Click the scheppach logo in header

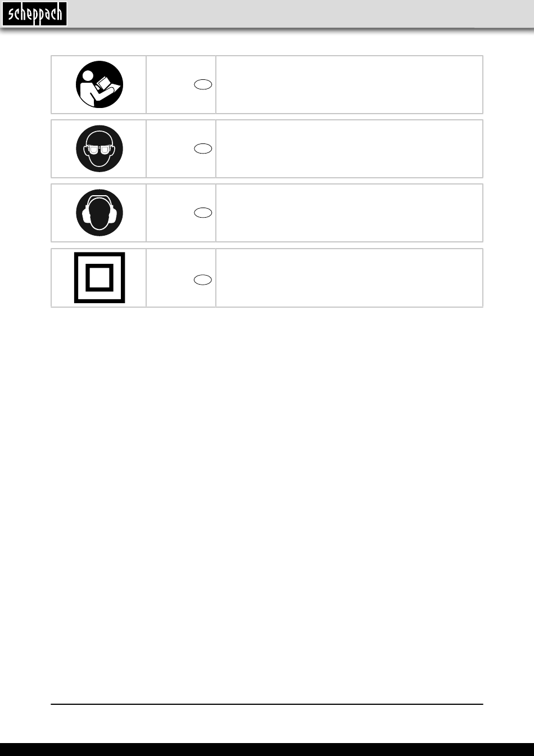pos(34,13)
